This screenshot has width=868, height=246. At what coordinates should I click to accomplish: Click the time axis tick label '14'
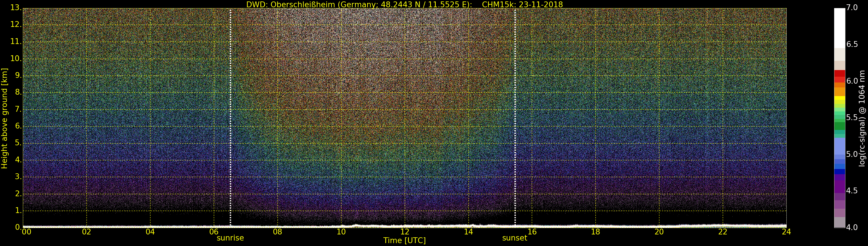[468, 232]
